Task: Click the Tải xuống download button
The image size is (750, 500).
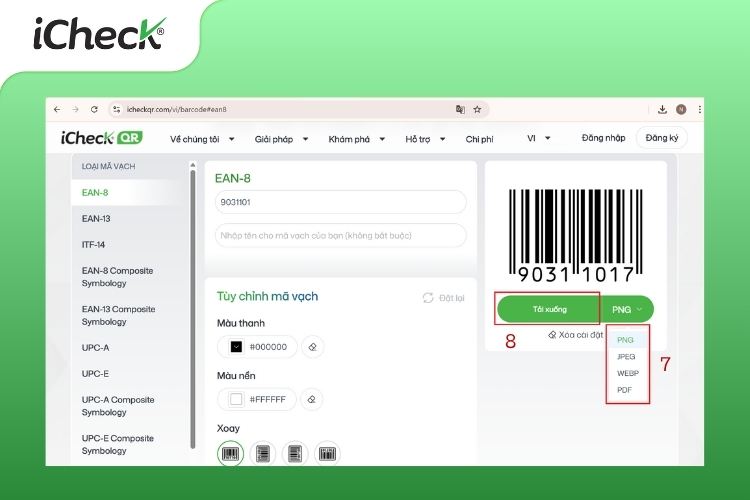Action: pyautogui.click(x=549, y=310)
